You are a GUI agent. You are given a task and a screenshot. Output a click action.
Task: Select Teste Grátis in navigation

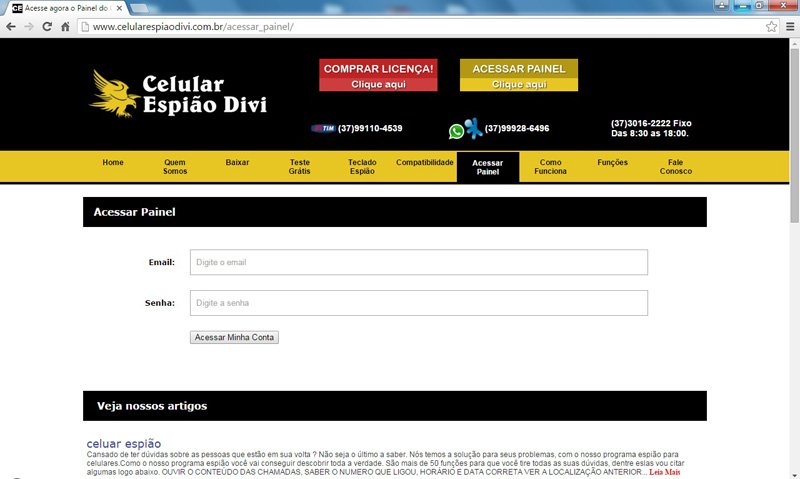tap(300, 167)
